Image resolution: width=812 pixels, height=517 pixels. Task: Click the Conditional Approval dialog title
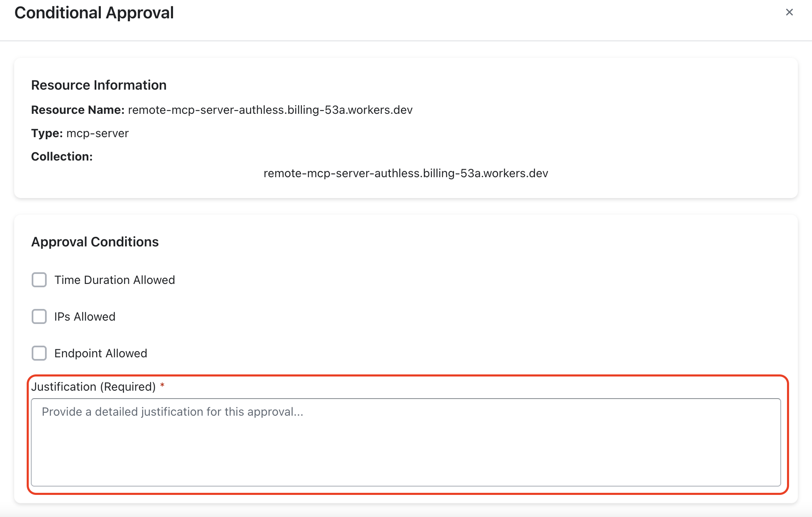coord(94,13)
